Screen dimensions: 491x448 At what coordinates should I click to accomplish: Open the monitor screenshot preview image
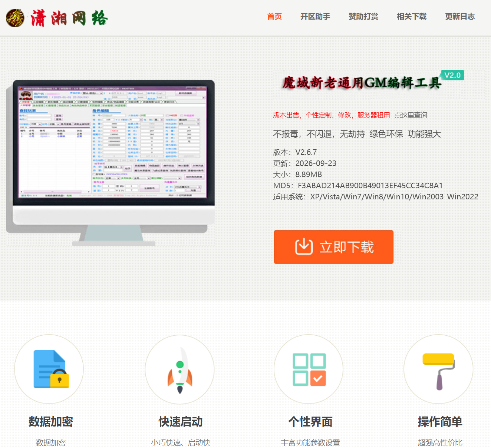(x=111, y=163)
